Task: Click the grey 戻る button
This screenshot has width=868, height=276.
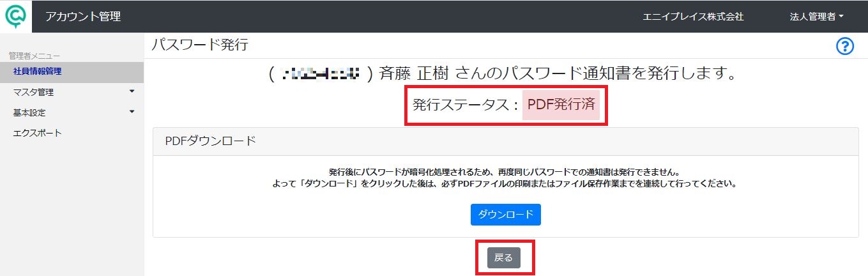Action: point(504,257)
